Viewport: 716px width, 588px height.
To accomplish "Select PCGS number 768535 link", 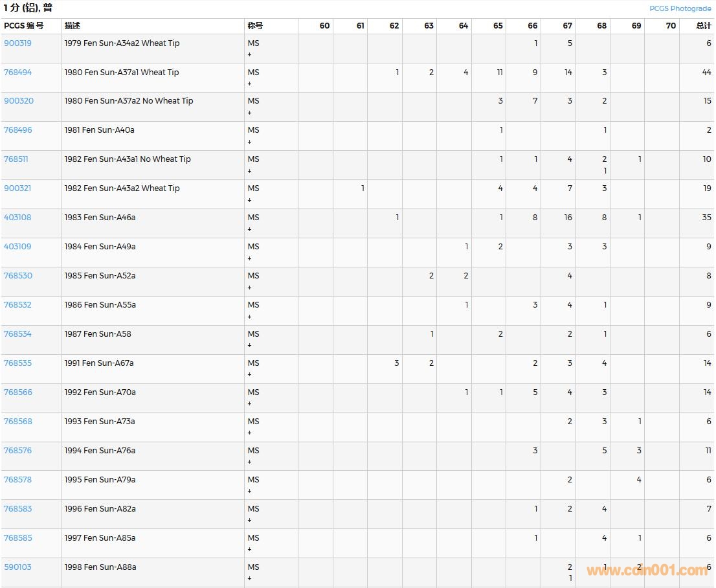I will 17,363.
